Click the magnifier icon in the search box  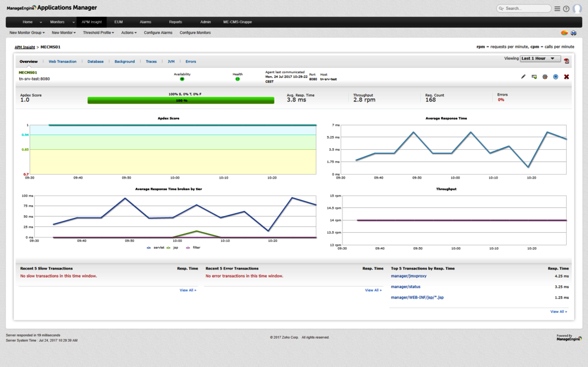coord(502,8)
